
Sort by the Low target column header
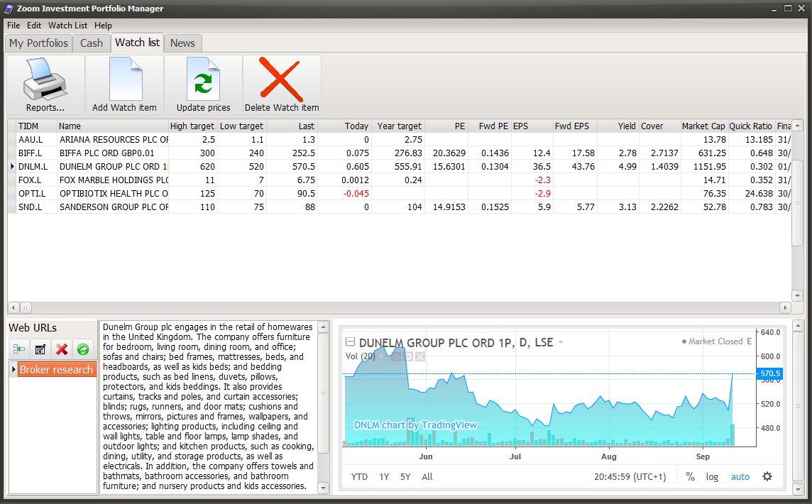click(242, 126)
